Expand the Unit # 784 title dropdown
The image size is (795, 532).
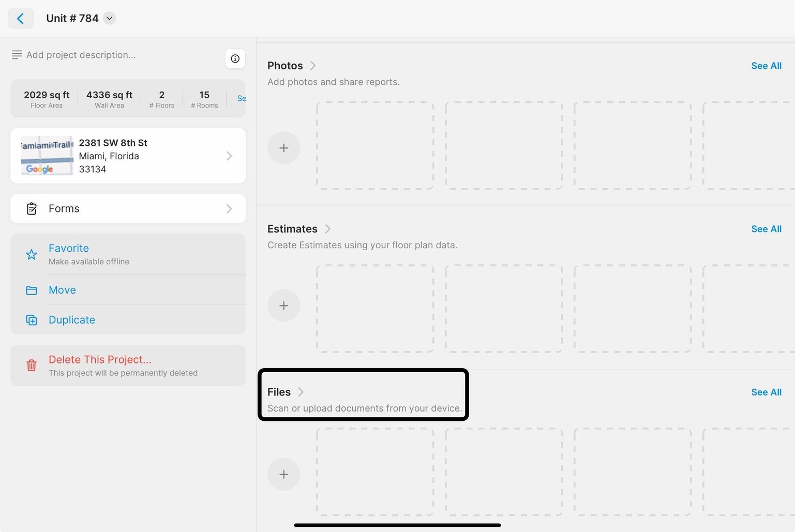[109, 18]
